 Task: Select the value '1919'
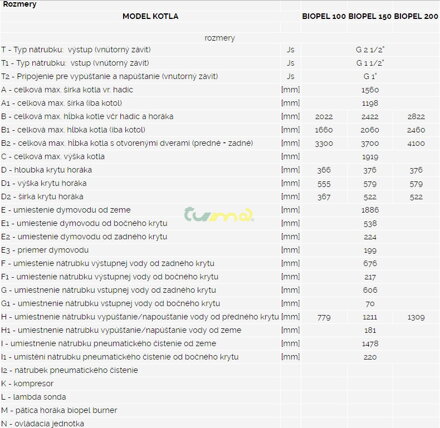(370, 157)
